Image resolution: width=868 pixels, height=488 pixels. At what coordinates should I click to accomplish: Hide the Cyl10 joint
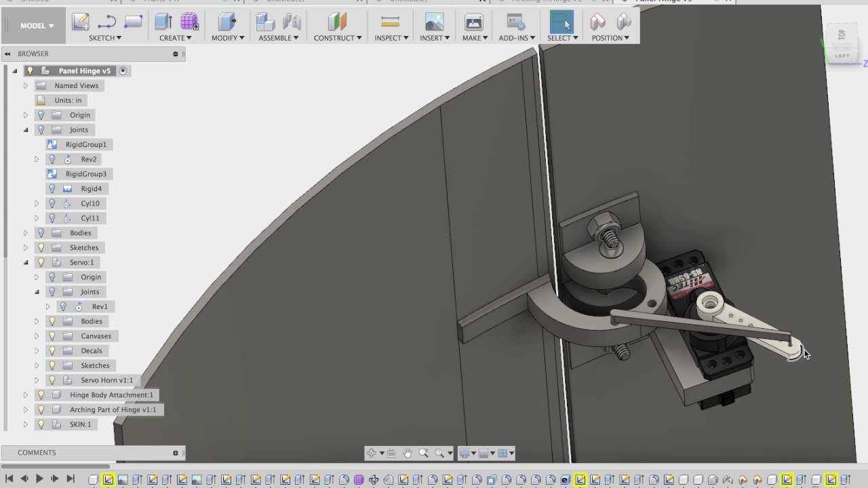click(x=52, y=203)
